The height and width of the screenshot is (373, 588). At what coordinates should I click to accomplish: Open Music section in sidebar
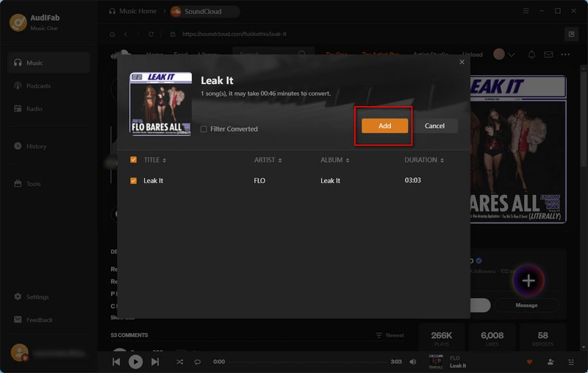(x=49, y=63)
